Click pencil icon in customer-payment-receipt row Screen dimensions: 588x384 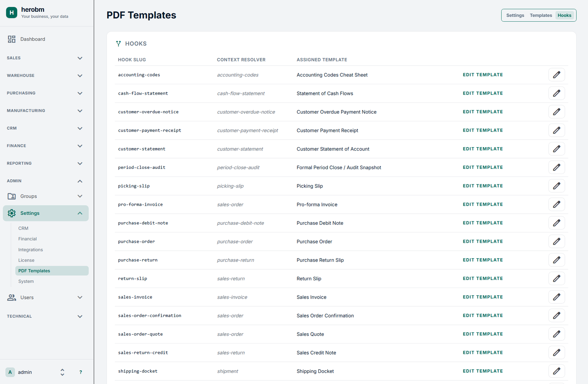(x=556, y=130)
